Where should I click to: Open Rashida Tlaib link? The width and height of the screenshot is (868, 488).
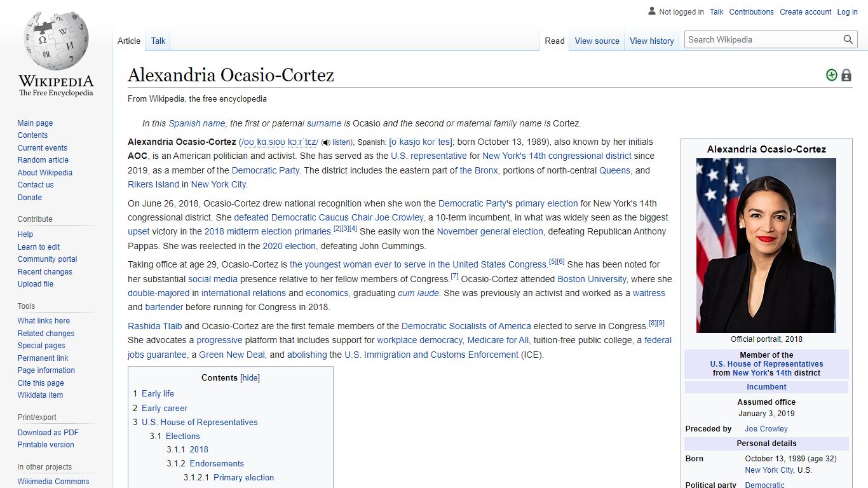coord(154,326)
